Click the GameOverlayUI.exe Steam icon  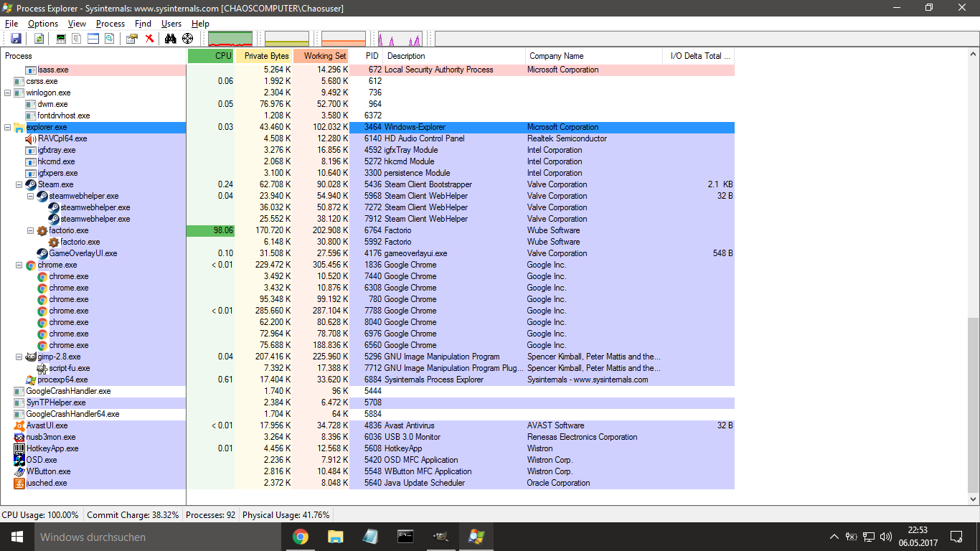click(x=42, y=253)
